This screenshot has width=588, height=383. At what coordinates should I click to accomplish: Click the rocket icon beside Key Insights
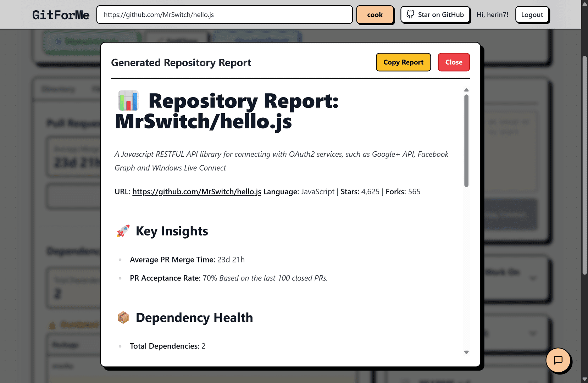(123, 231)
